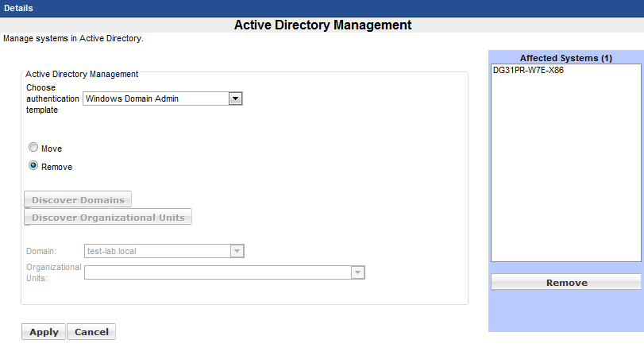Image resolution: width=644 pixels, height=359 pixels.
Task: Cancel the Active Directory changes
Action: (91, 332)
